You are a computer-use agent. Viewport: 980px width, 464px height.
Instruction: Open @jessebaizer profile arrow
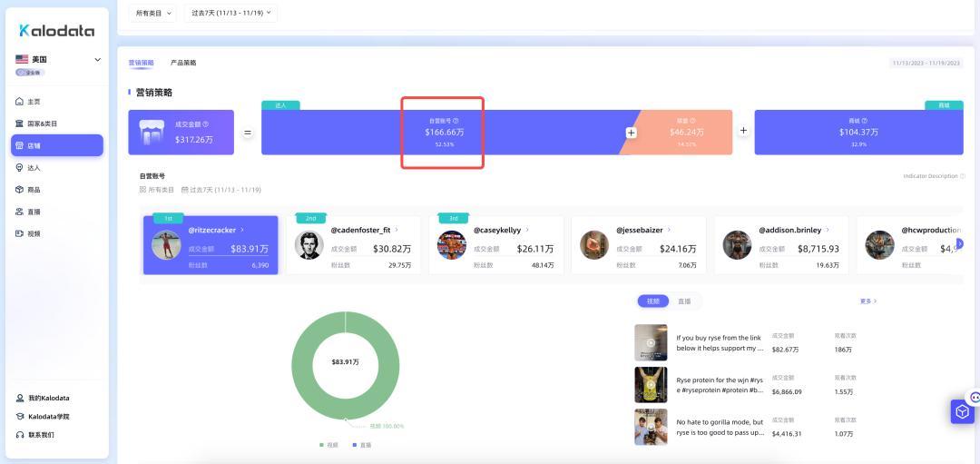tap(670, 230)
